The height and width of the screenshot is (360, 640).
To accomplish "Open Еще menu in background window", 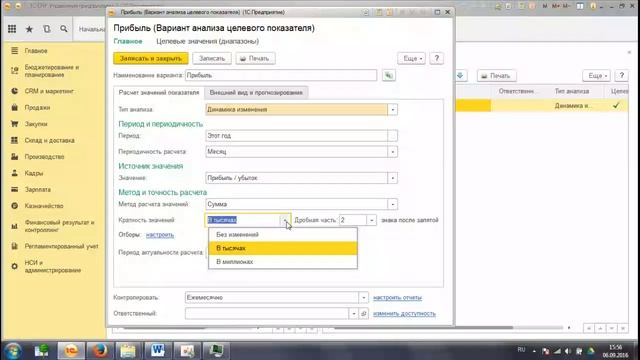I will (x=597, y=76).
